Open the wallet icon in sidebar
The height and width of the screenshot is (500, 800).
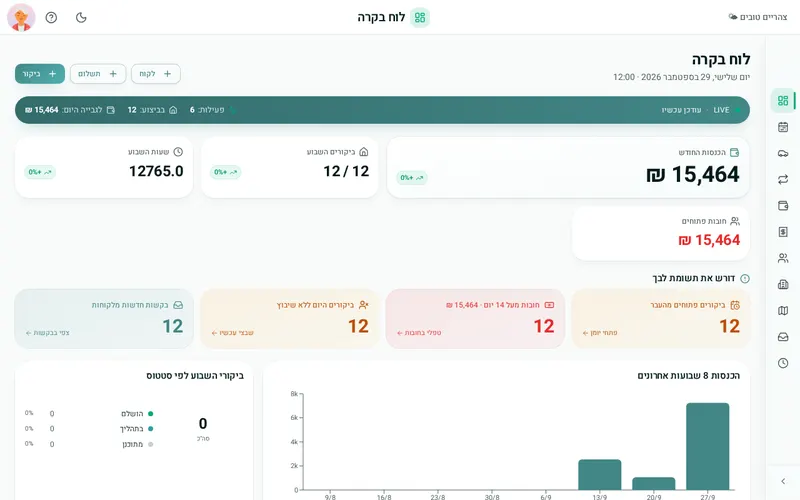(783, 206)
